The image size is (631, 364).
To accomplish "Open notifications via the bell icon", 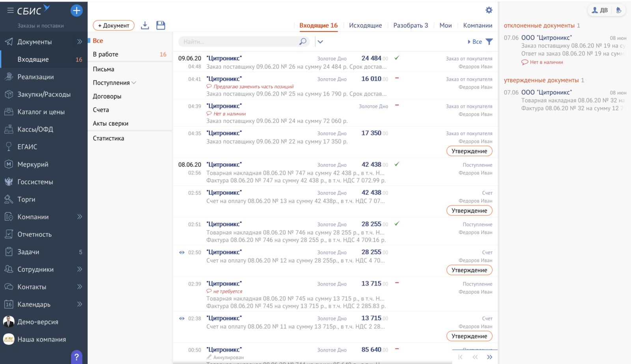I will click(x=618, y=10).
